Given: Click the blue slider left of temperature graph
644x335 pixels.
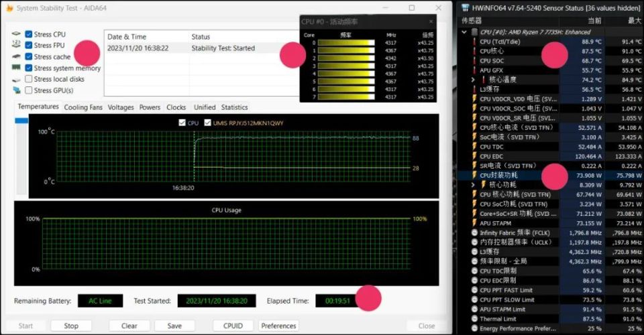Looking at the screenshot, I should click(21, 121).
